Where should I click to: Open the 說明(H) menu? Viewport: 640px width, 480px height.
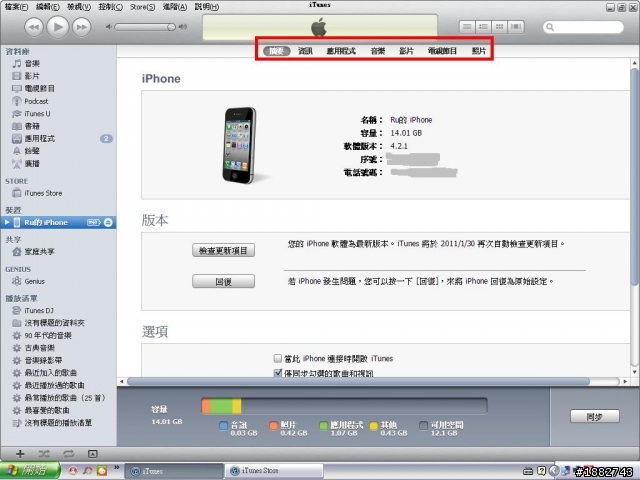[x=207, y=7]
